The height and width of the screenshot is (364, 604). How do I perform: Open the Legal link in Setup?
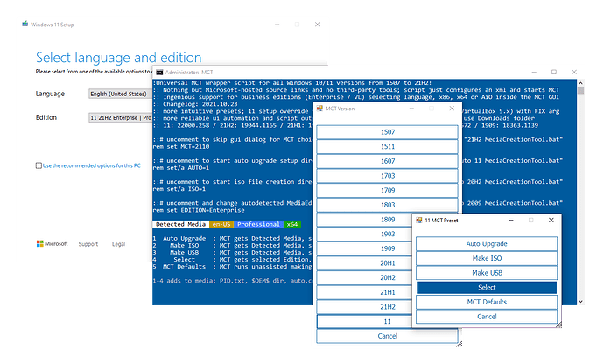pyautogui.click(x=119, y=244)
